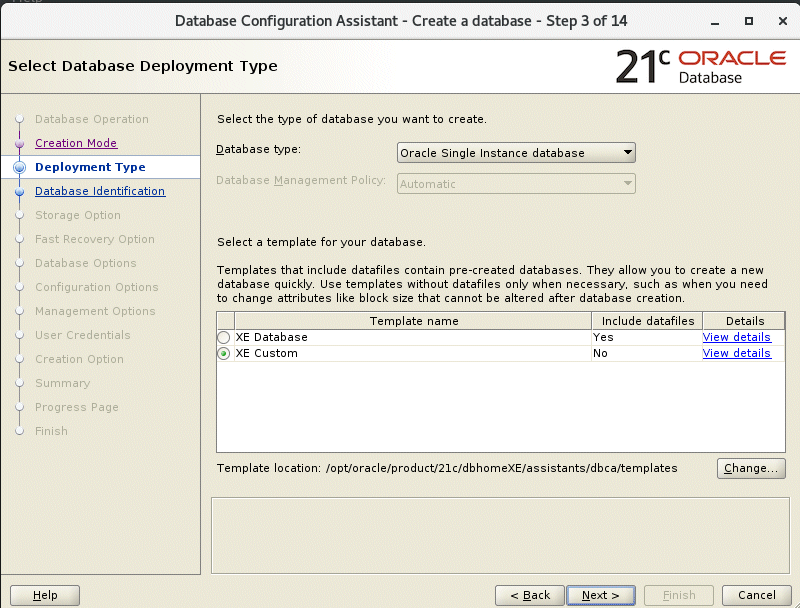Screen dimensions: 800x608
Task: Click the XE Custom template name cell
Action: click(412, 353)
